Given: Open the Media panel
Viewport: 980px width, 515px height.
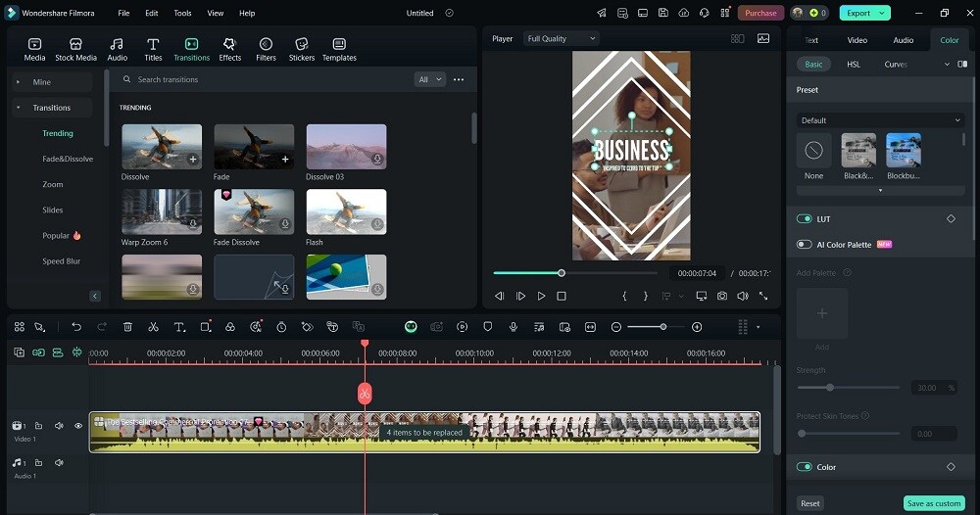Looking at the screenshot, I should pos(34,49).
